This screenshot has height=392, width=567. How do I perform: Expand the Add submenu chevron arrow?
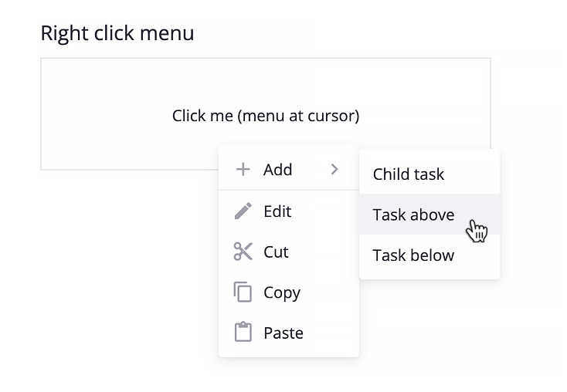[x=334, y=169]
